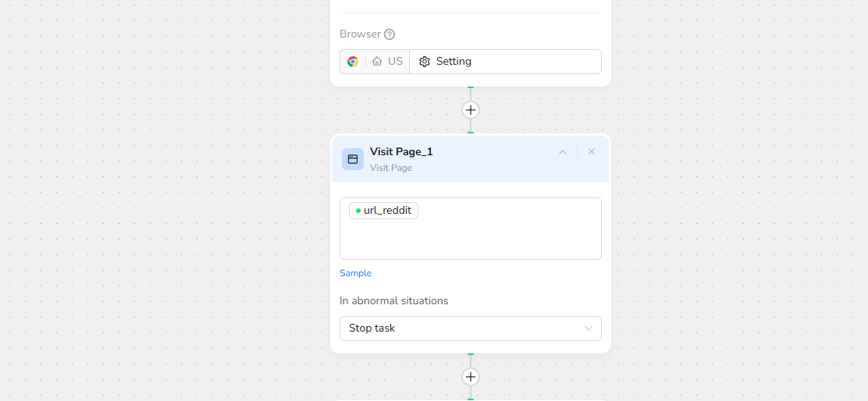Click the Browser help question-mark icon

pos(390,34)
